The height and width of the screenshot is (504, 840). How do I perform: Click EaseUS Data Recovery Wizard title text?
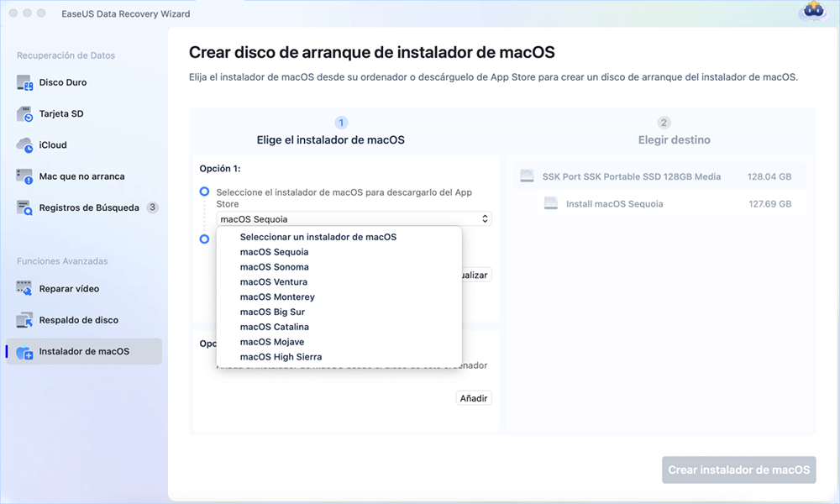pyautogui.click(x=126, y=14)
